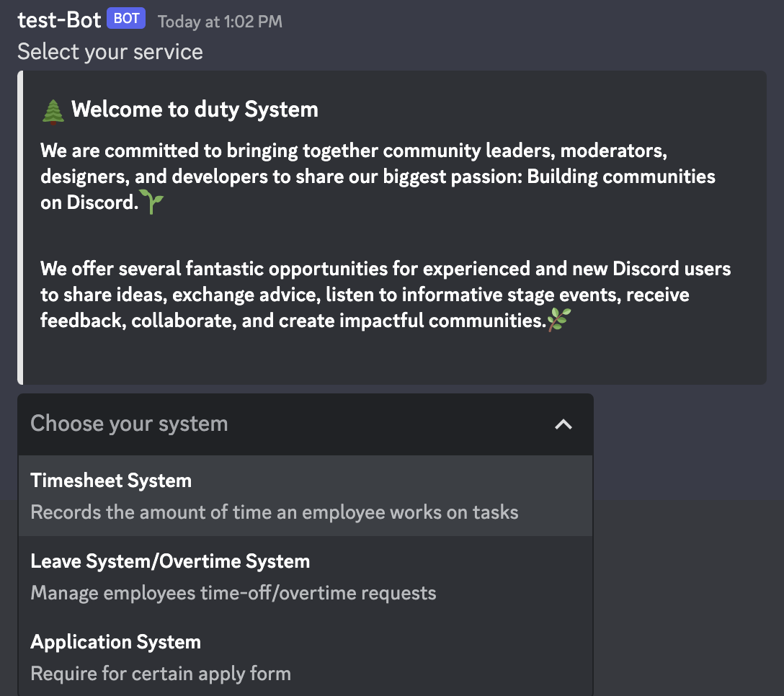The height and width of the screenshot is (696, 784).
Task: Click the chevron inside the system selector
Action: coord(563,425)
